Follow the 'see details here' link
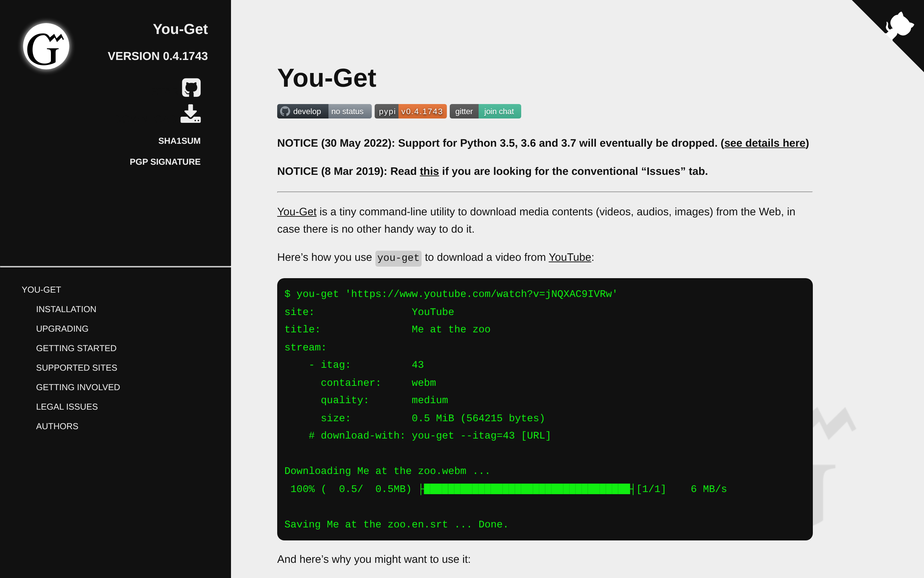Screen dimensions: 924x578 [765, 143]
